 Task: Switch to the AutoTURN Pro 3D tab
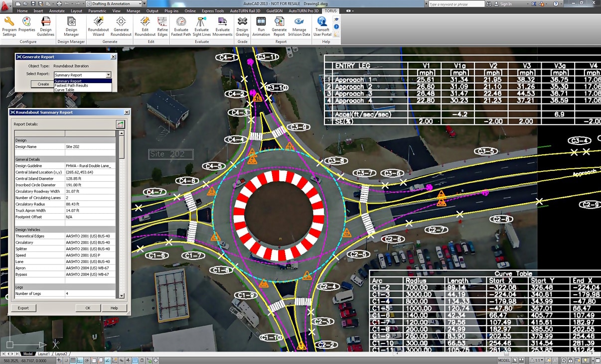point(303,11)
